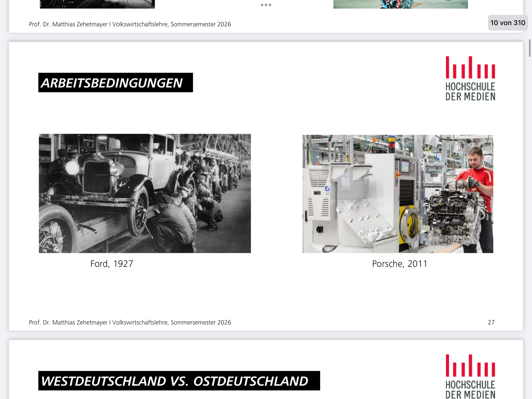The image size is (532, 399).
Task: Click the 'Ford, 1927' caption
Action: [x=112, y=264]
